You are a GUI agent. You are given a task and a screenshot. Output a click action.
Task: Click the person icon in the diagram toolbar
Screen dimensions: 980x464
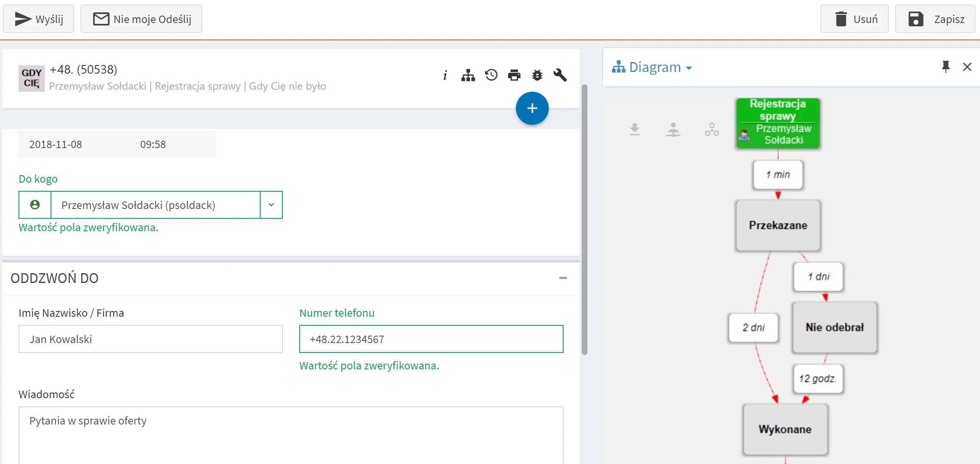coord(673,130)
